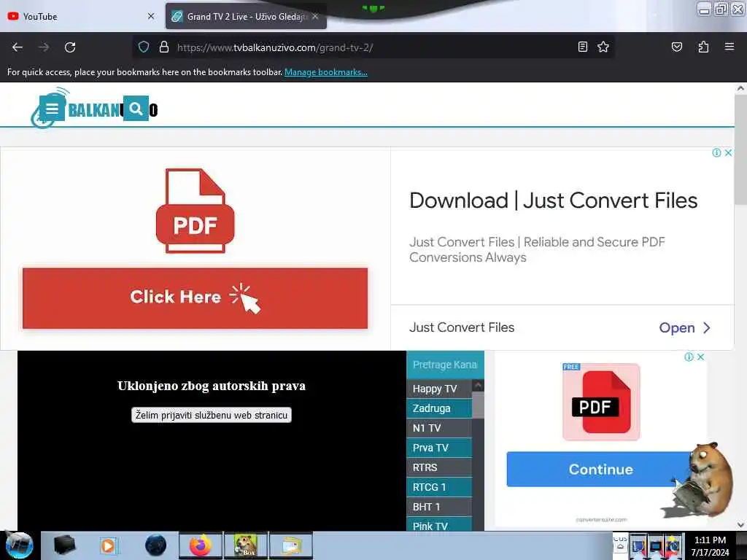
Task: Open Firefox from the taskbar
Action: click(x=201, y=545)
